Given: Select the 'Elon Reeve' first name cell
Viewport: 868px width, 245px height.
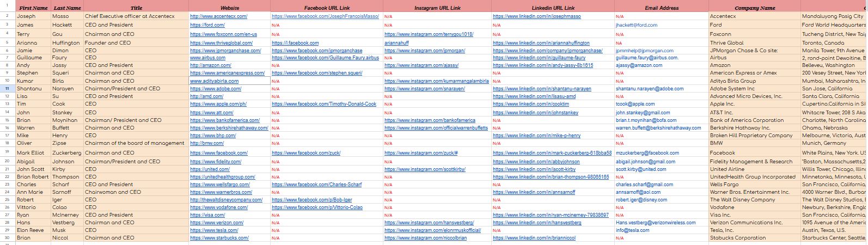Looking at the screenshot, I should coord(34,230).
